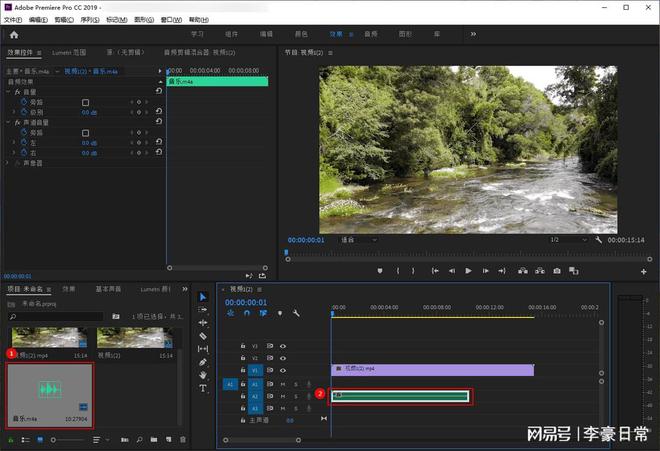The width and height of the screenshot is (660, 451).
Task: Toggle Snap magnet in timeline header
Action: tap(247, 313)
